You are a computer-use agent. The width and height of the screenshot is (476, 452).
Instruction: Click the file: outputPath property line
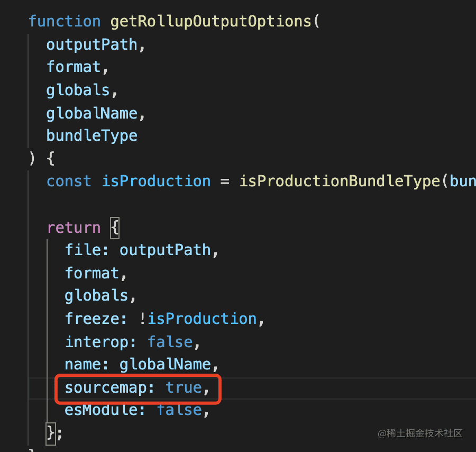tap(141, 250)
